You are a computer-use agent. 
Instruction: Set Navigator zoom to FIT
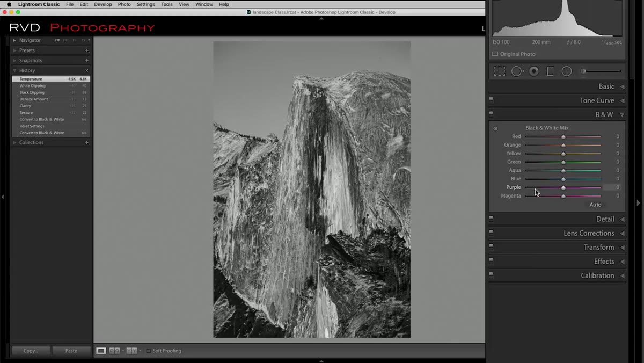(x=57, y=40)
